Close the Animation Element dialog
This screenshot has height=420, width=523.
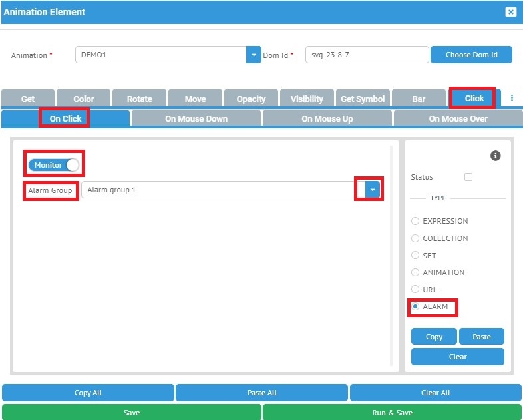(510, 12)
